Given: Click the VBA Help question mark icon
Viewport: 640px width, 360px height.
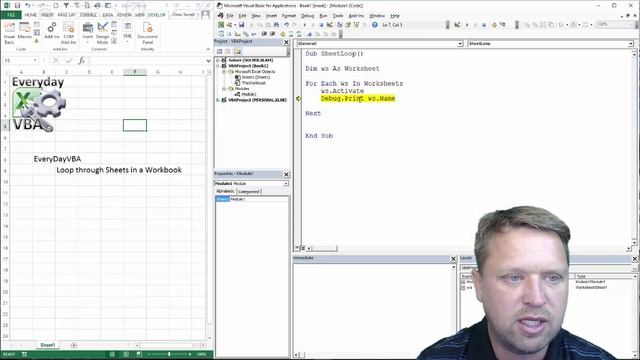Looking at the screenshot, I should click(374, 25).
